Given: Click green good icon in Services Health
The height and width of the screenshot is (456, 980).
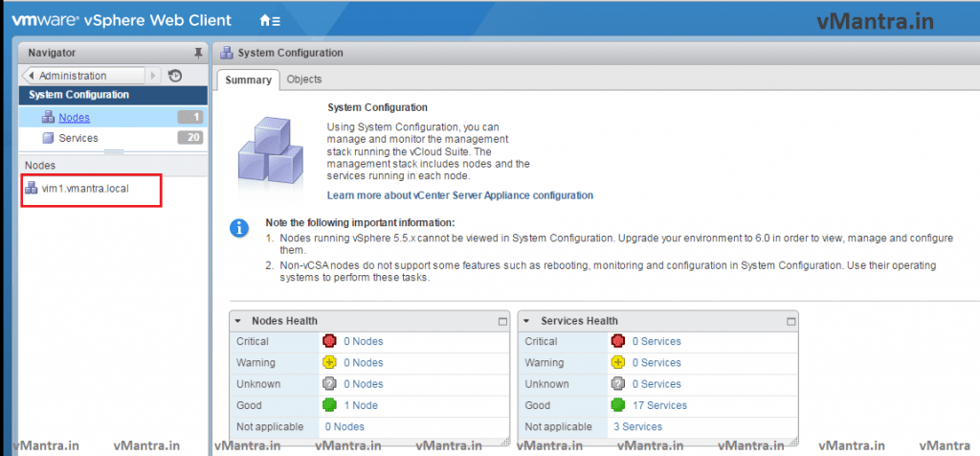Looking at the screenshot, I should (x=618, y=404).
